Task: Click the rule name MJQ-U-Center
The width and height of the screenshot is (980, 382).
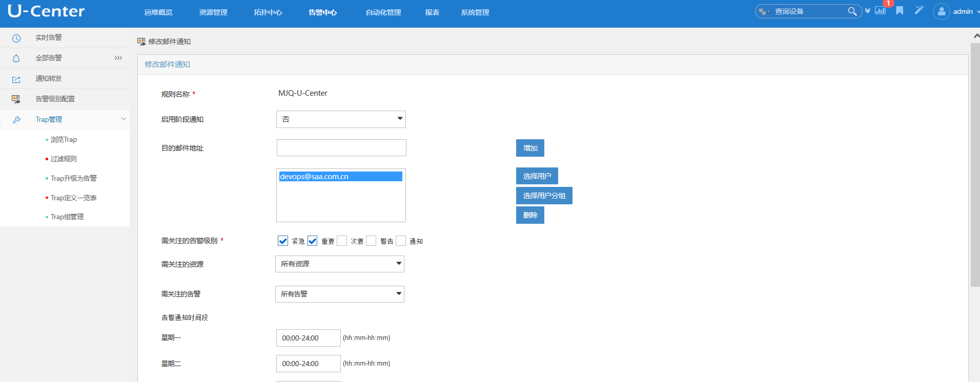Action: point(303,93)
